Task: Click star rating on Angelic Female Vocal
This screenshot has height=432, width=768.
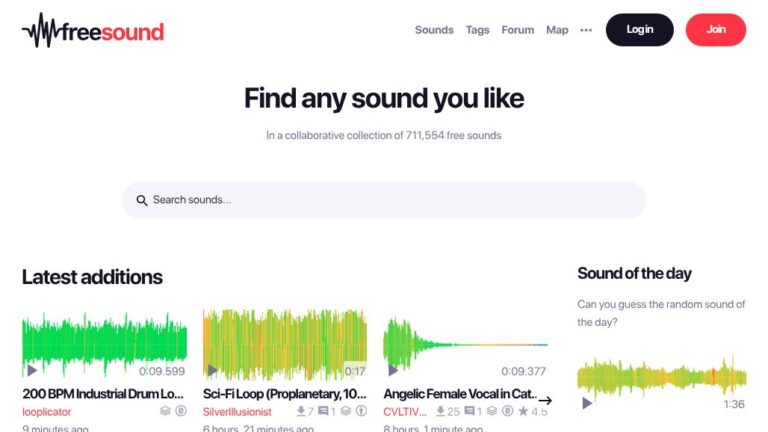Action: pos(523,411)
